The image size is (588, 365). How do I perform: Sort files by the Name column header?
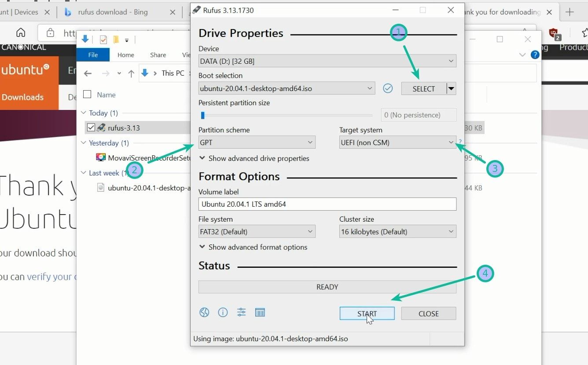106,95
